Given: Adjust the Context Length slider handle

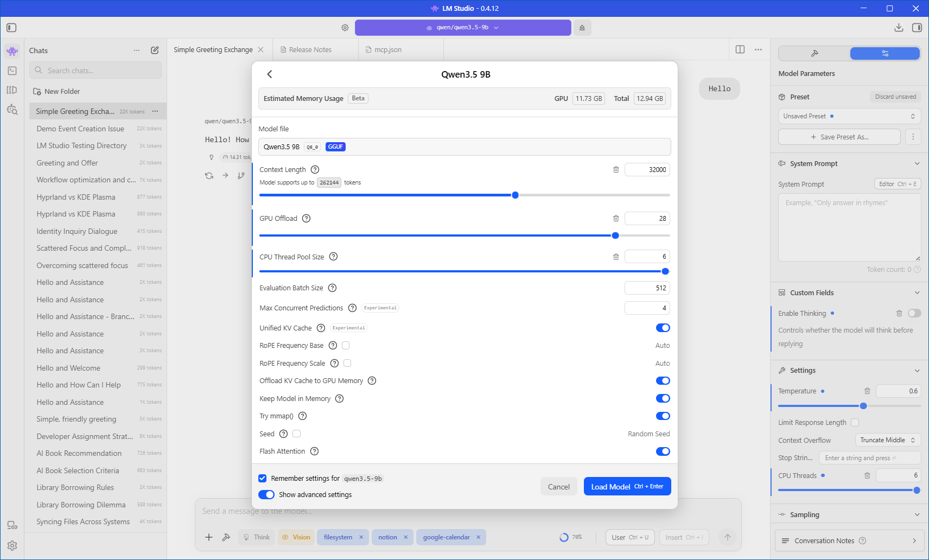Looking at the screenshot, I should pyautogui.click(x=515, y=195).
